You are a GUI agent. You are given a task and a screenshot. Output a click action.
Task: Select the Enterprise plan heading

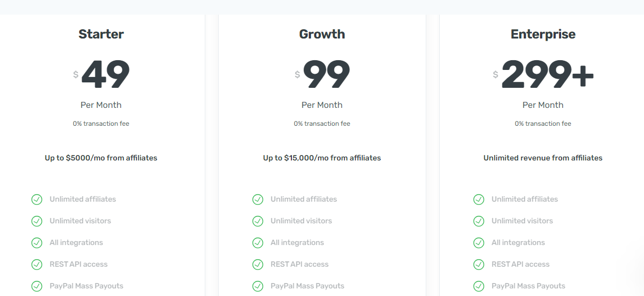pyautogui.click(x=543, y=34)
